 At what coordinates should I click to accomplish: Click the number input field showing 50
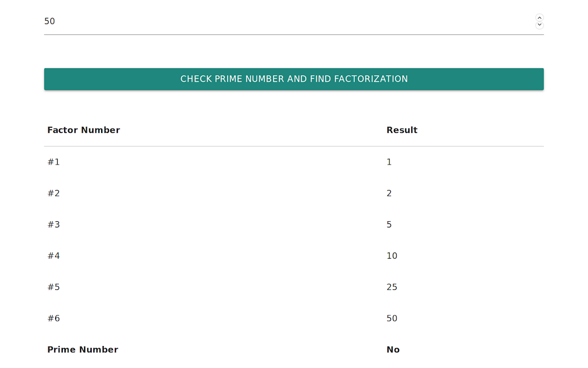tap(286, 21)
